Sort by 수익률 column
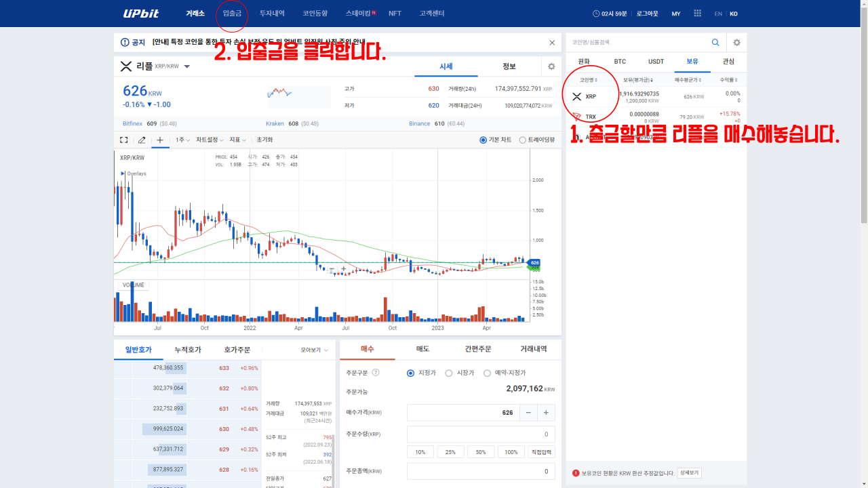868x488 pixels. pyautogui.click(x=729, y=80)
